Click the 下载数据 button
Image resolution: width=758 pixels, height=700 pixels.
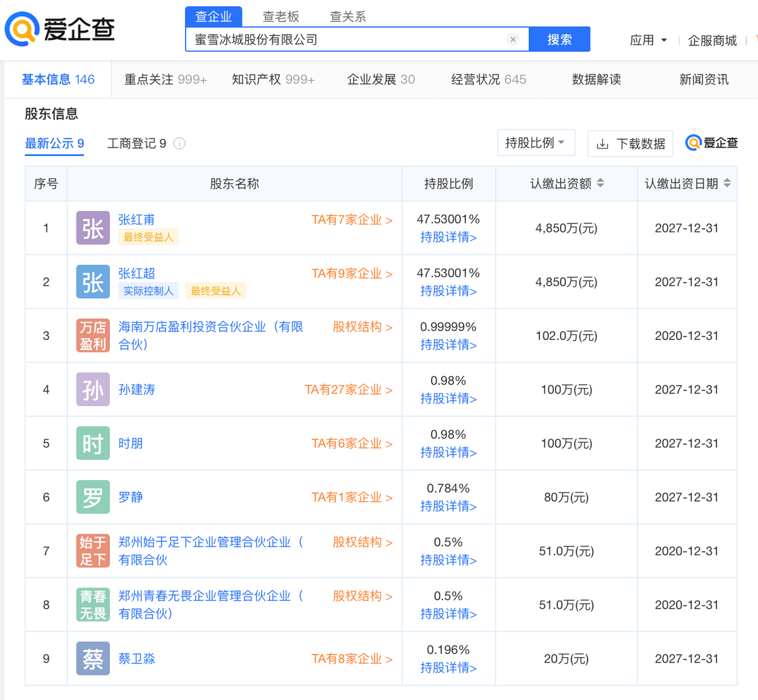(x=630, y=143)
